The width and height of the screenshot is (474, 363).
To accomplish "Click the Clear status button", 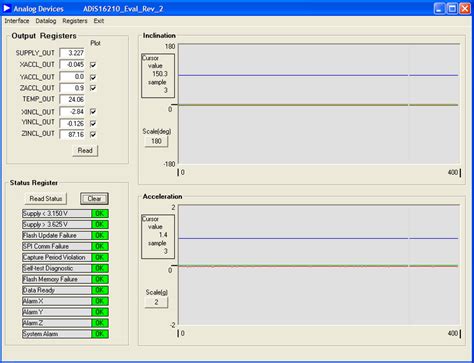I will tap(94, 199).
